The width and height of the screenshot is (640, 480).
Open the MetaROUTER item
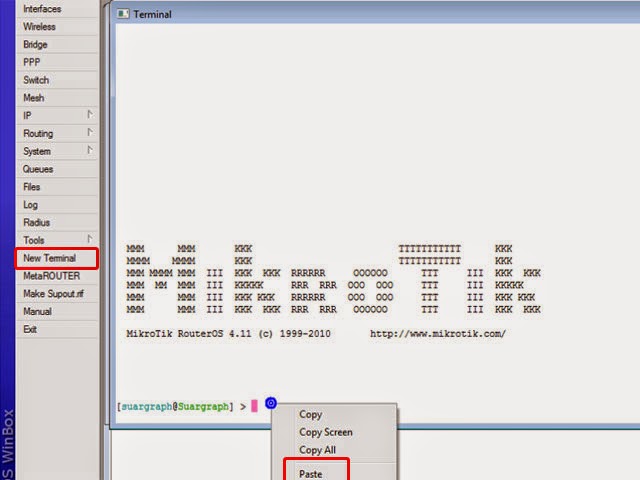click(x=57, y=276)
